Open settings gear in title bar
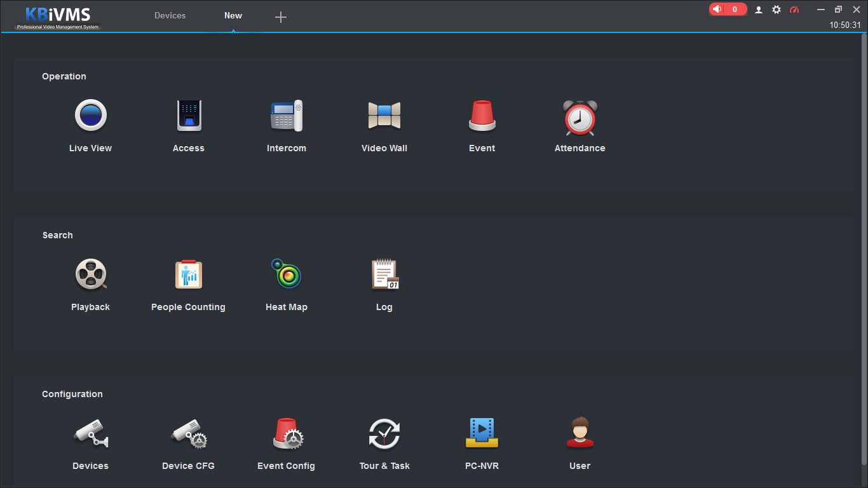Image resolution: width=868 pixels, height=488 pixels. click(776, 10)
